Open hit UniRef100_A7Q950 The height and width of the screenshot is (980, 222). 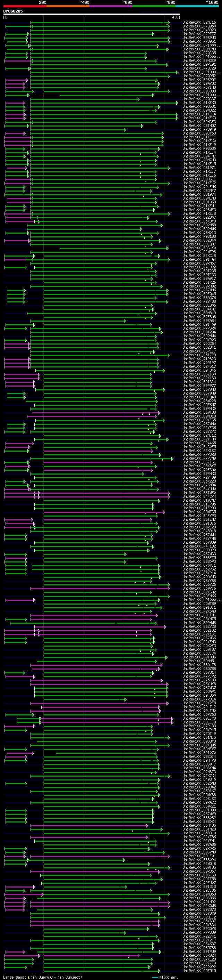click(199, 26)
